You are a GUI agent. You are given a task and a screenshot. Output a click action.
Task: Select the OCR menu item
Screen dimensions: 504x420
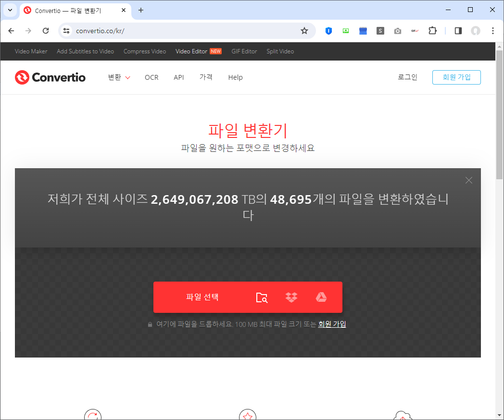pos(151,77)
